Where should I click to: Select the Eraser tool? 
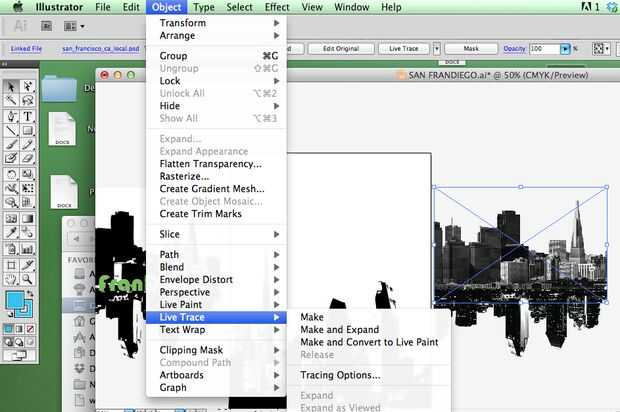click(27, 158)
